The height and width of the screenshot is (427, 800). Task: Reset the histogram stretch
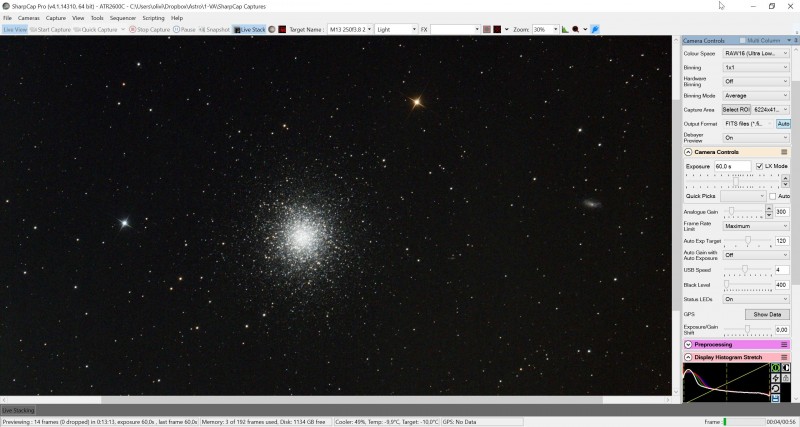point(776,389)
